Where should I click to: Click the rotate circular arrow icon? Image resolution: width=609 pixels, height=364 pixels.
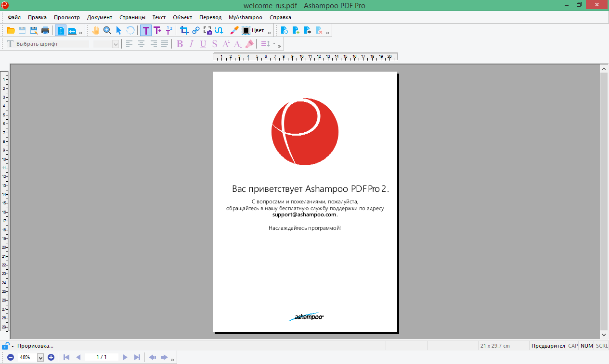tap(130, 30)
